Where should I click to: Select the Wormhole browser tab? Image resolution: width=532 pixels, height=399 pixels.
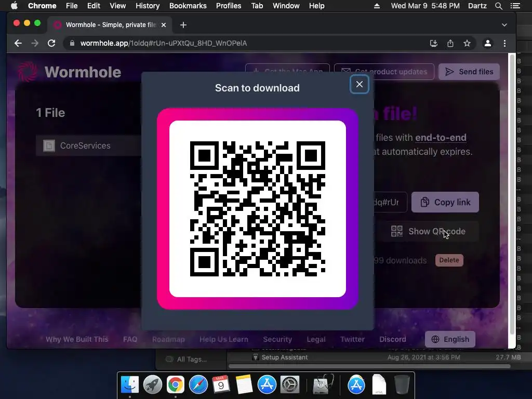click(110, 25)
